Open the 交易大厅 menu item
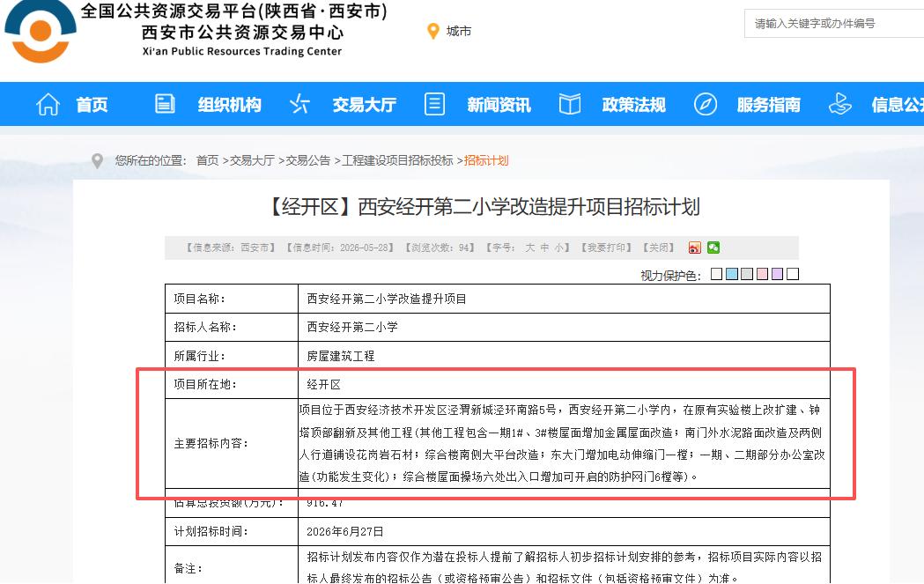The width and height of the screenshot is (924, 584). pos(364,105)
